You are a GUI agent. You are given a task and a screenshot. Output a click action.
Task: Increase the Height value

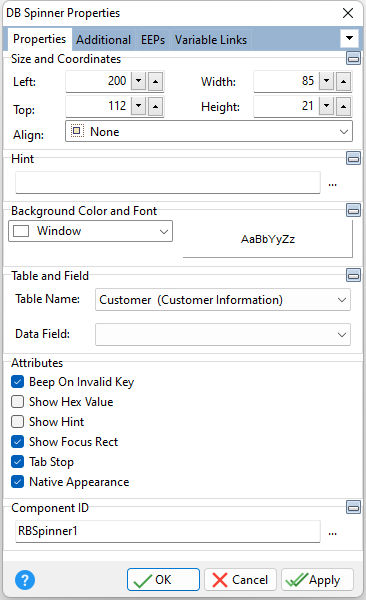[x=343, y=106]
